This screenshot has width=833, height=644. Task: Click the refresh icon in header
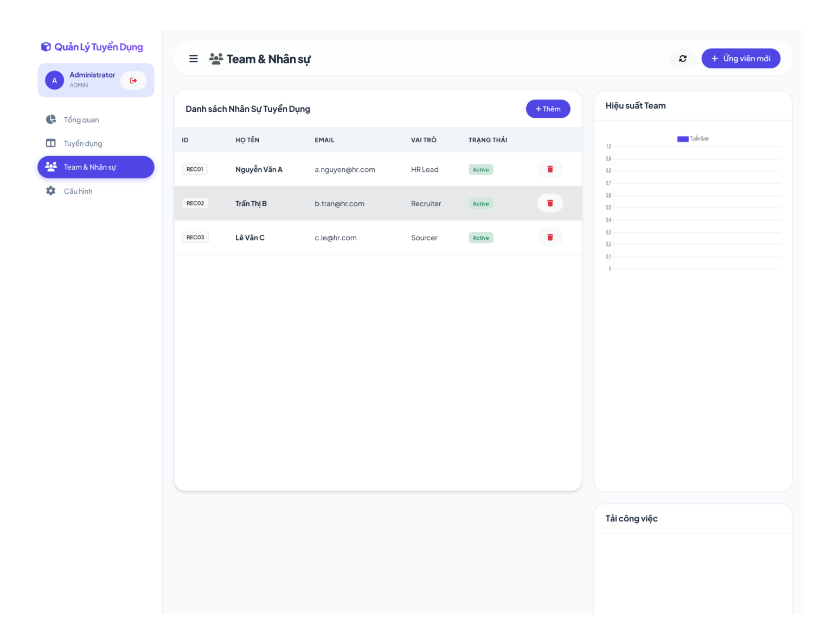683,59
